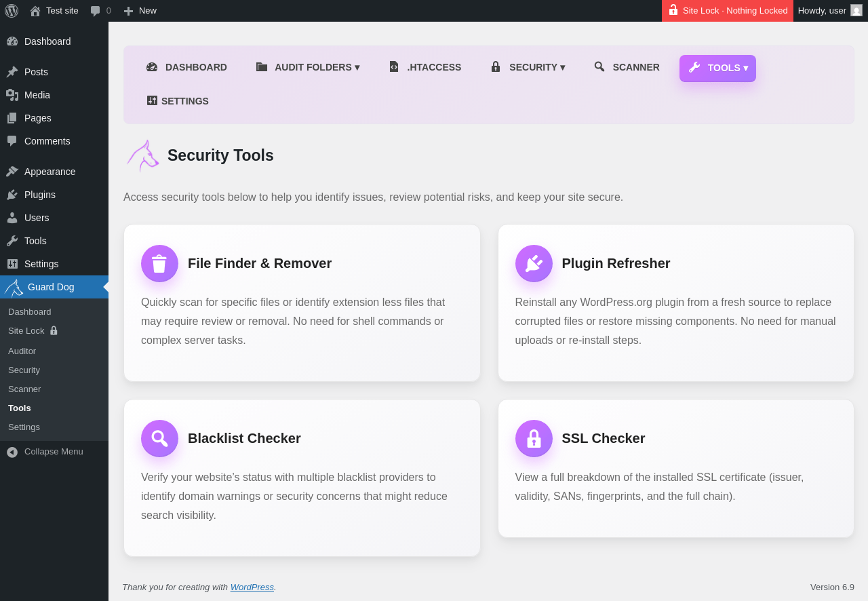Screen dimensions: 868x601
Task: Click the Guard Dog logo beside Security Tools
Action: [x=142, y=156]
